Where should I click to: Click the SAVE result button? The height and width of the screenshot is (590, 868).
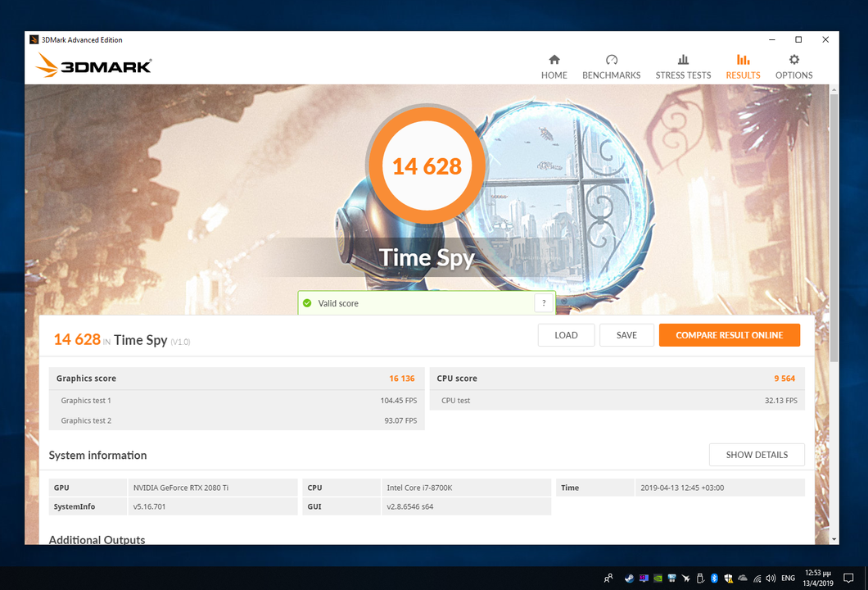pyautogui.click(x=626, y=335)
